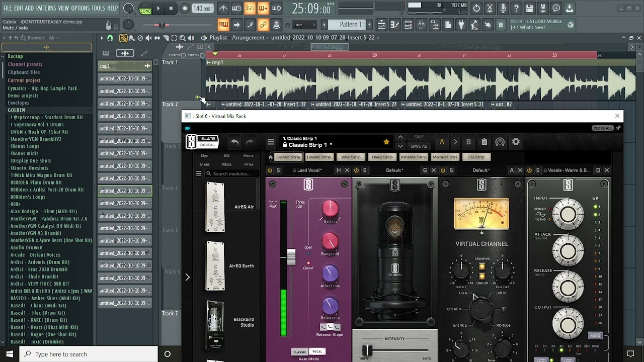Toggle power on Lead Vocal module

point(270,170)
